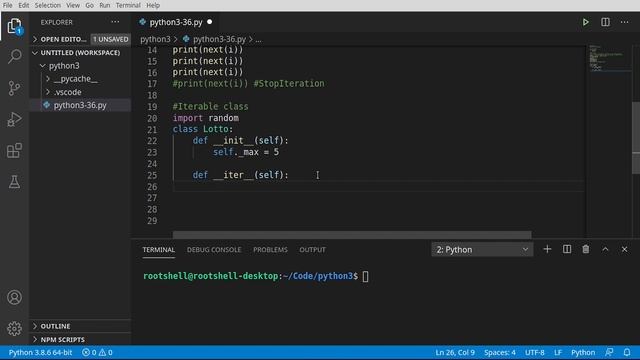Open the Source Control view
This screenshot has width=640, height=360.
14,88
